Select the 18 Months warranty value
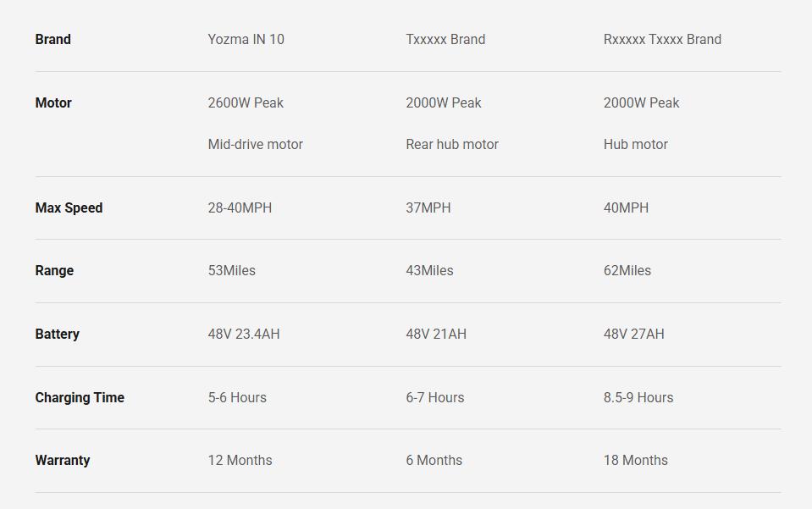 pyautogui.click(x=635, y=460)
